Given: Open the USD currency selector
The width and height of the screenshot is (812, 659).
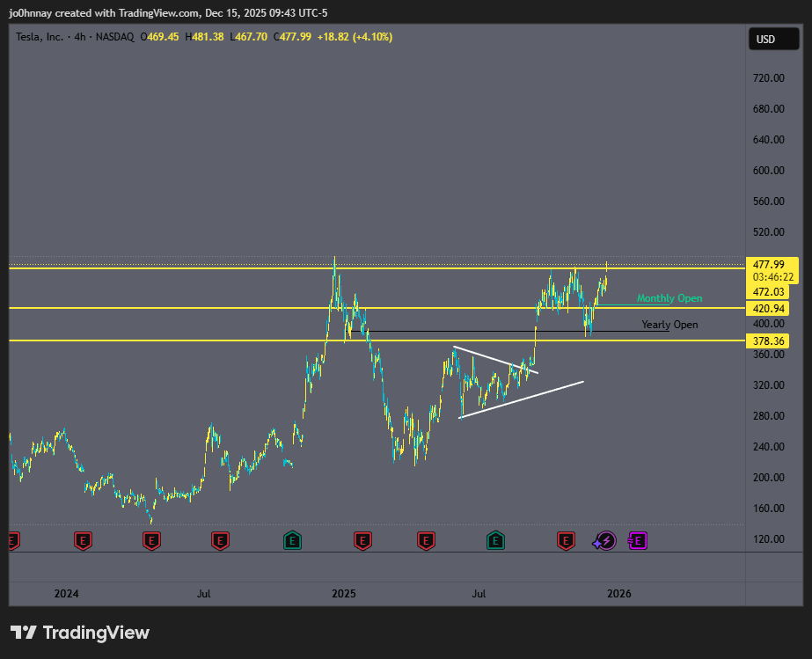Looking at the screenshot, I should [773, 40].
